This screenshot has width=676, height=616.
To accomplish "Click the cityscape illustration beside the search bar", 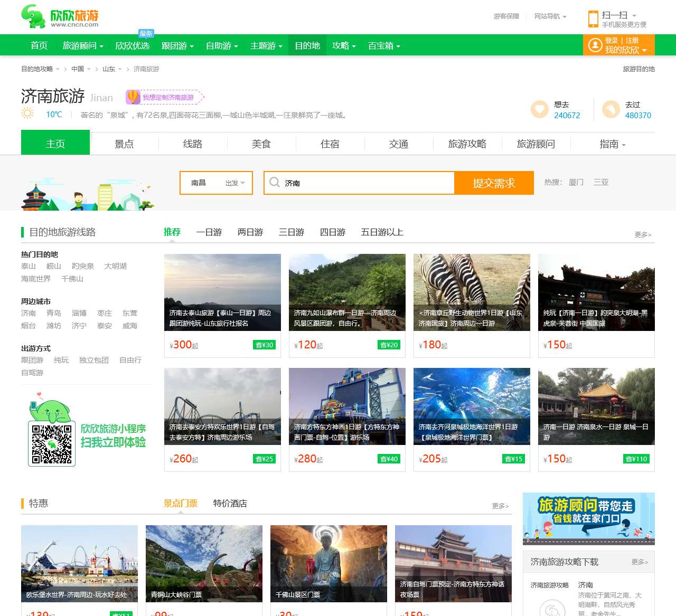I will 87,193.
